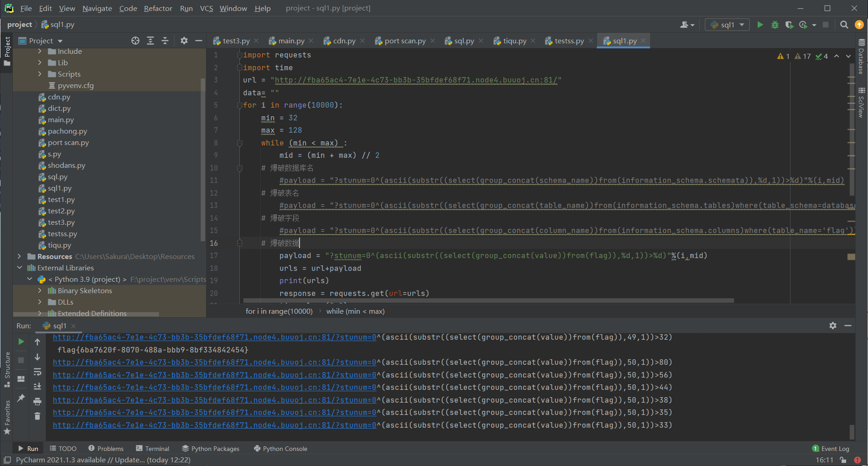Screen dimensions: 868x466
Task: Toggle the Project tool window sidebar button
Action: coord(7,51)
